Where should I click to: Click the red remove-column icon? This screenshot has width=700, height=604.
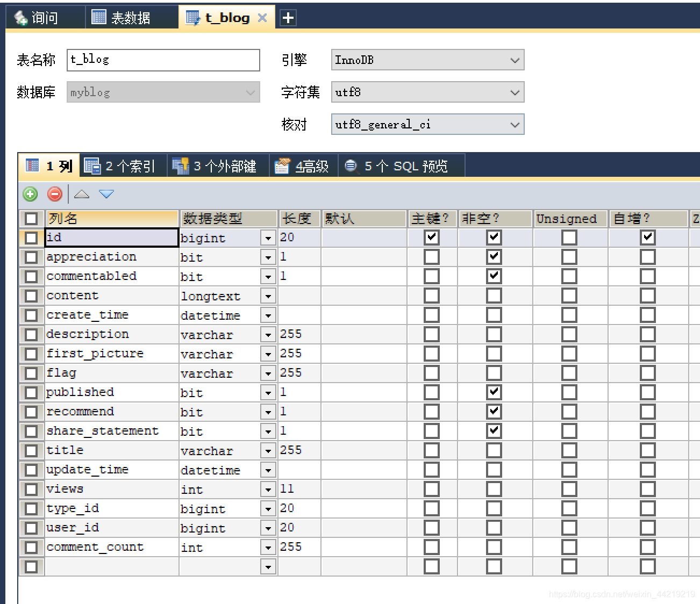coord(55,194)
